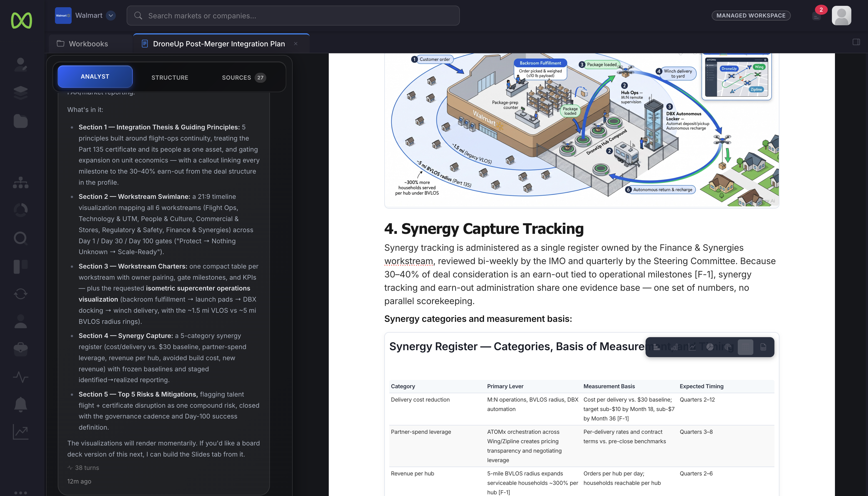Click 'Synergy categories and measurement basis:' subheading
This screenshot has height=496, width=868.
point(478,319)
